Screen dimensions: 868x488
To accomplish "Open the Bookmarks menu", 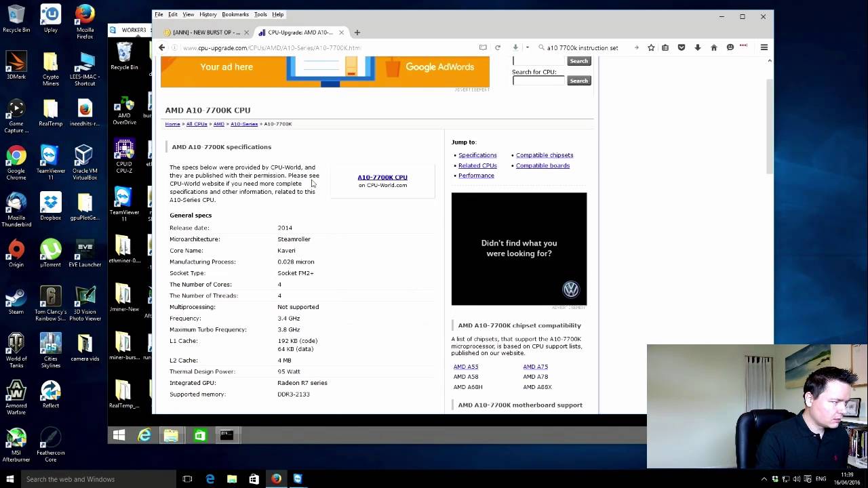I will tap(235, 14).
